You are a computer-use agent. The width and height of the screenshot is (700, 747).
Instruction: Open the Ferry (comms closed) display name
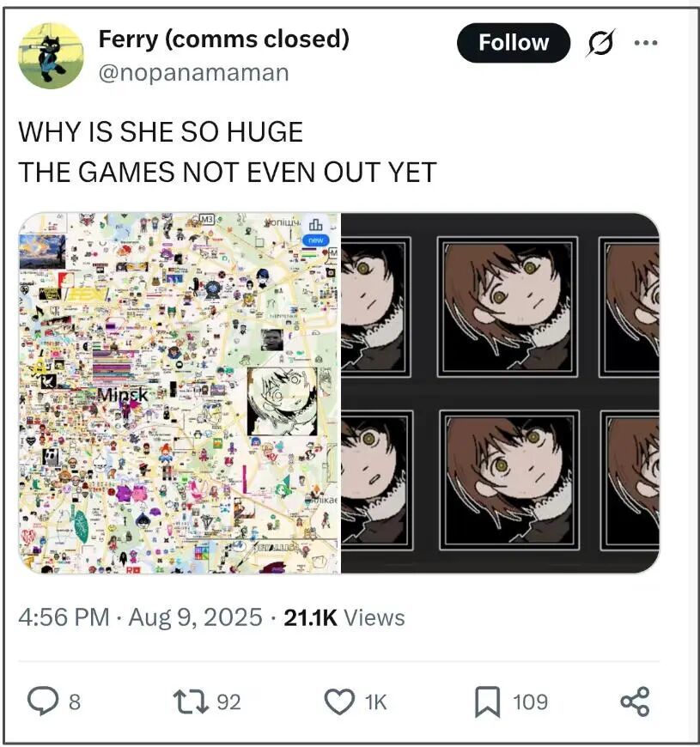(x=224, y=39)
